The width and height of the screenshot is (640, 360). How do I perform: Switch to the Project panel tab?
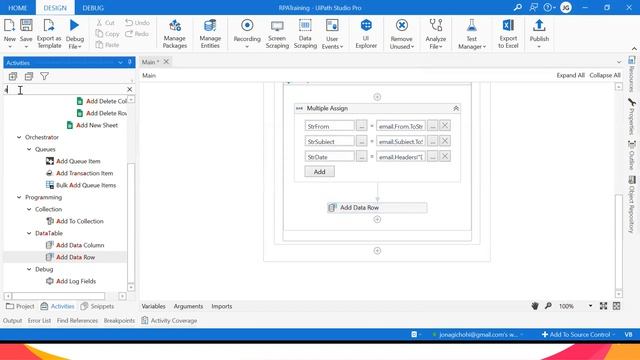point(20,306)
